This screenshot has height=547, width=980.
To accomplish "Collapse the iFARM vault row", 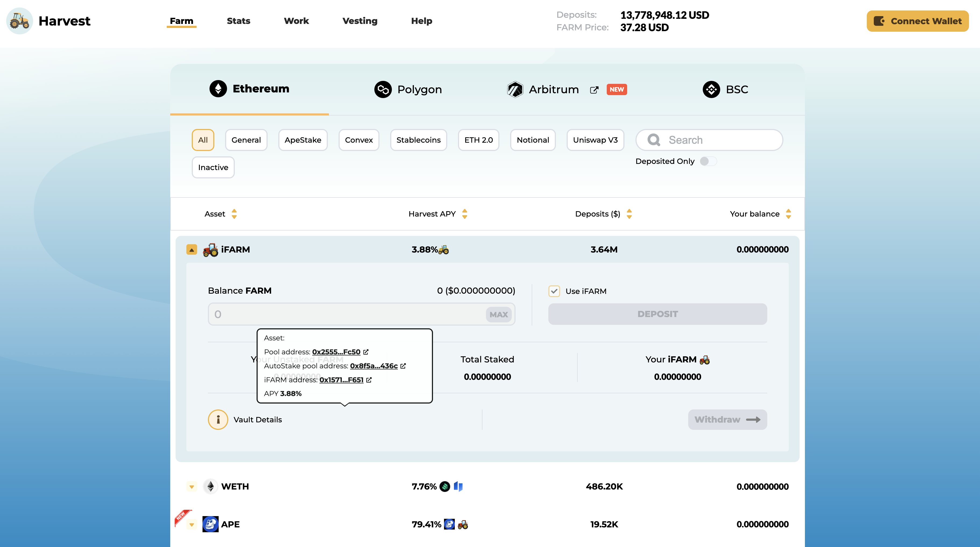I will (x=192, y=250).
